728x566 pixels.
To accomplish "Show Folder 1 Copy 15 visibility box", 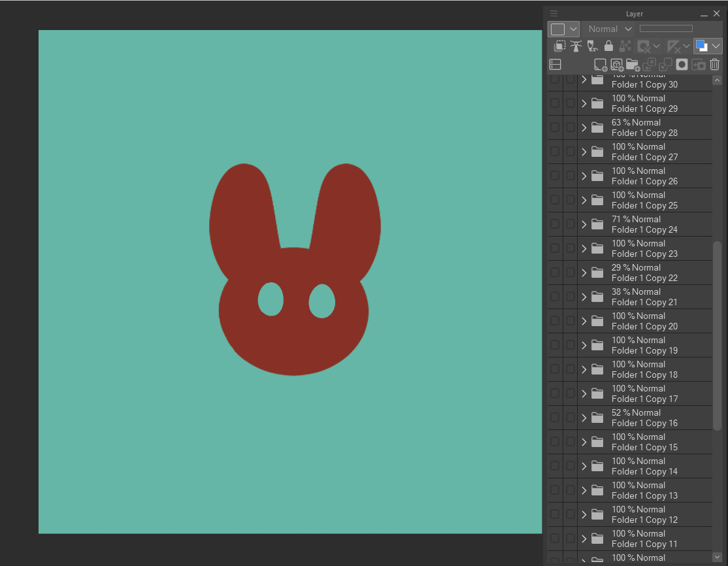I will [x=555, y=441].
